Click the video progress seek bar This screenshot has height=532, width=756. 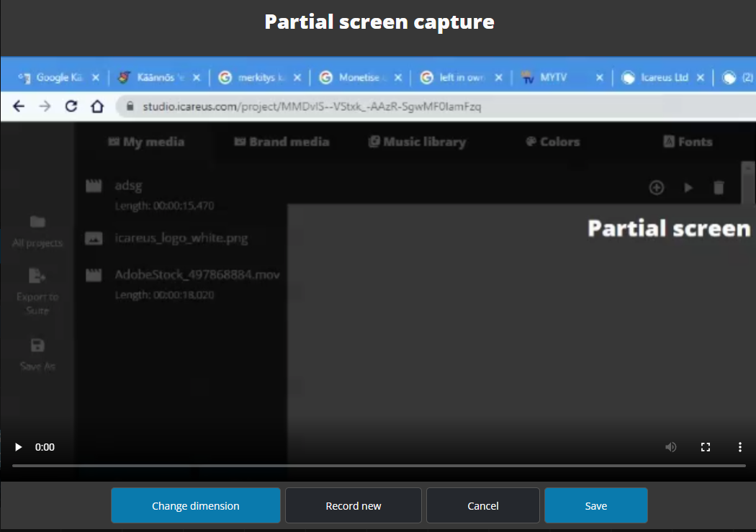377,466
